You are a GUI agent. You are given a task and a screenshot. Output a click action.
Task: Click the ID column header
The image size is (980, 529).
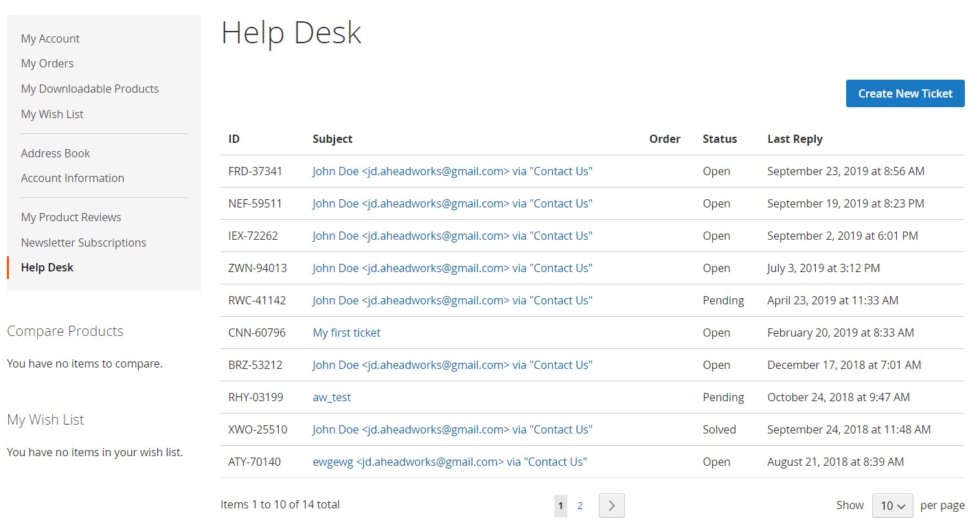[234, 139]
